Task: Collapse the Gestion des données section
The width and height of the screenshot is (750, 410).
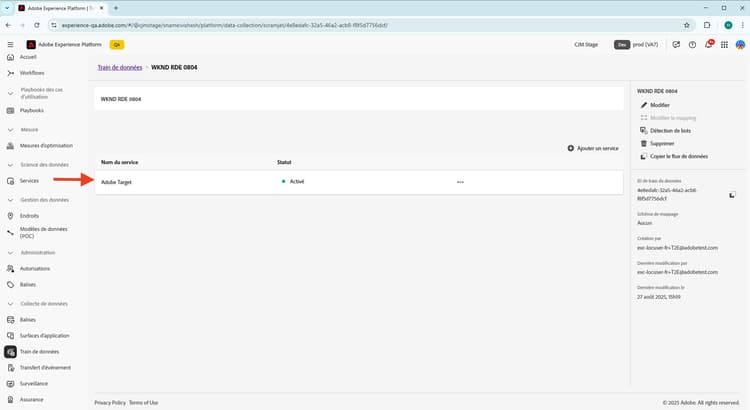Action: pyautogui.click(x=10, y=200)
